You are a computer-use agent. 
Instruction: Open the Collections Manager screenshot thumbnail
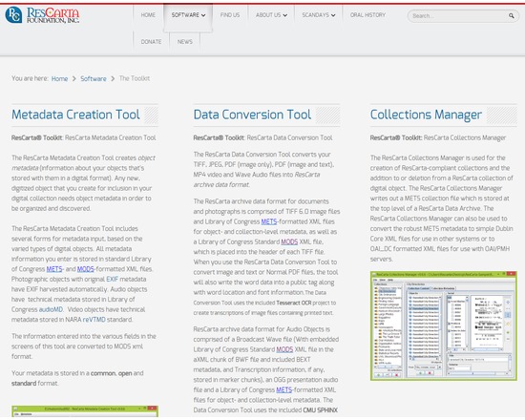[x=444, y=325]
